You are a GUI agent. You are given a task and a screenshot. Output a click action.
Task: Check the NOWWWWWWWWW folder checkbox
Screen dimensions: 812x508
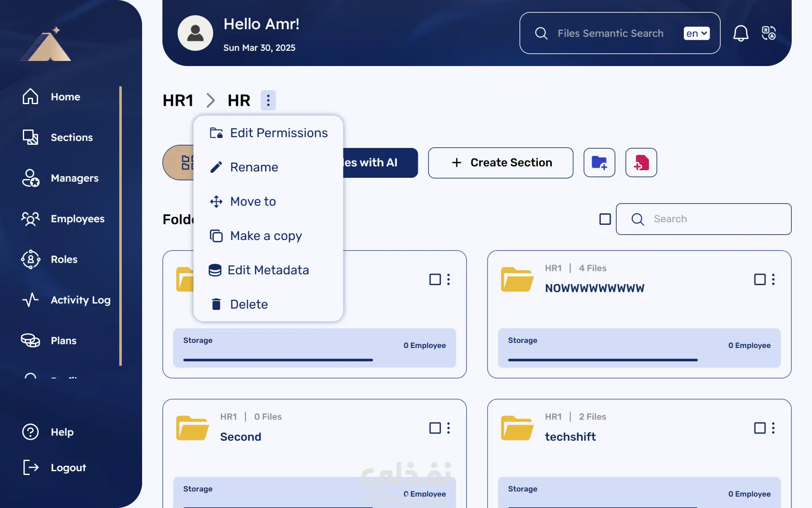(x=760, y=279)
